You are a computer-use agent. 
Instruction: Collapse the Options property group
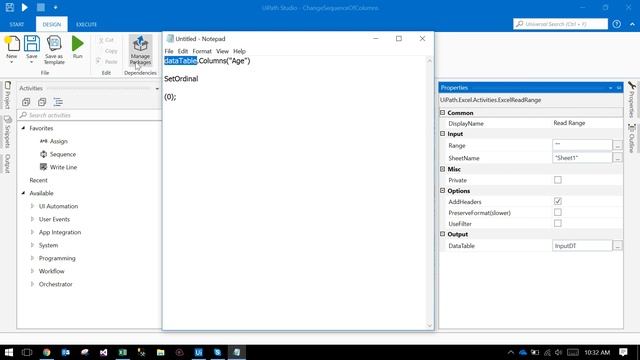442,190
